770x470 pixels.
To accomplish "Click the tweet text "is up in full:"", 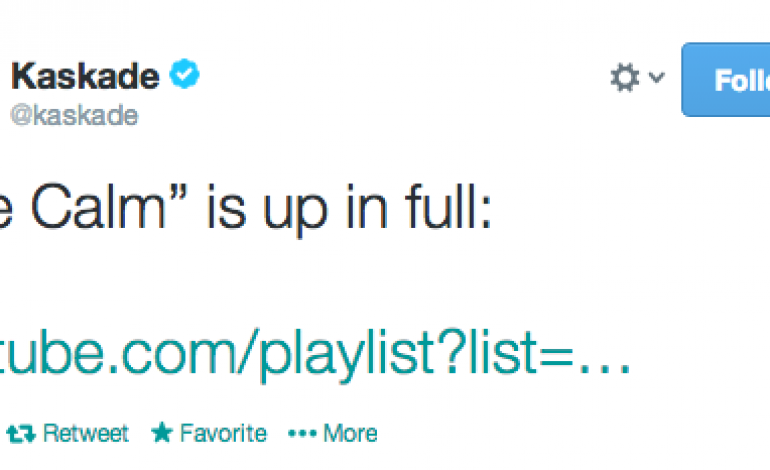I will coord(350,213).
